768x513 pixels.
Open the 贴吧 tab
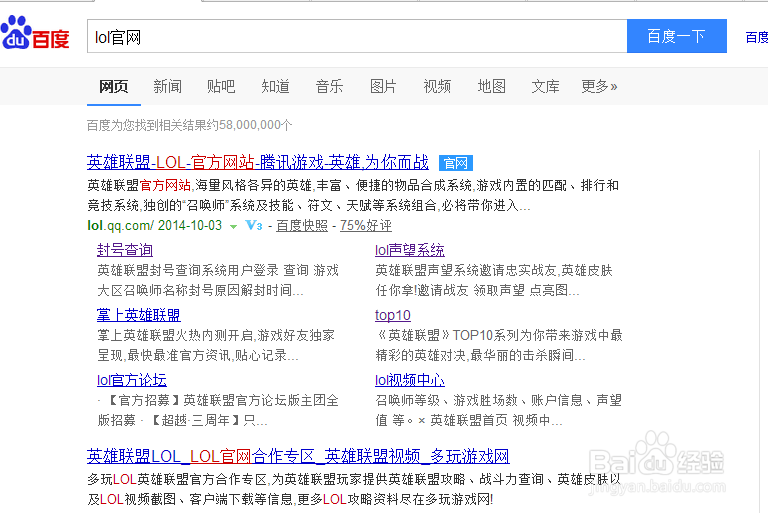point(221,87)
